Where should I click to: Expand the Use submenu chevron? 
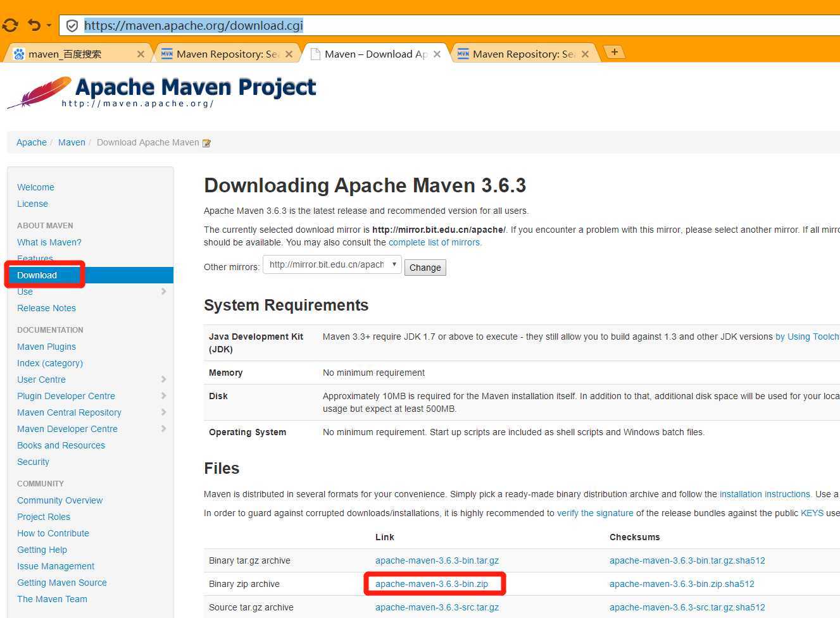click(x=163, y=292)
